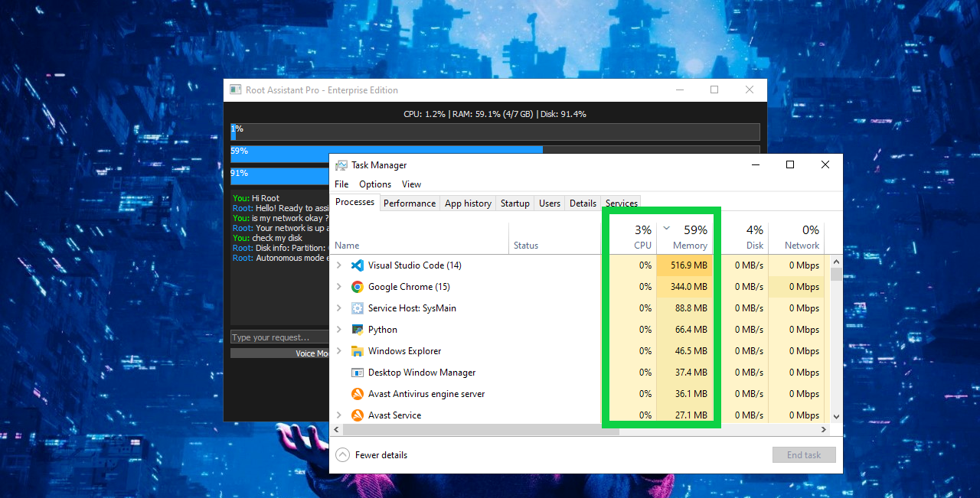Switch to the App history tab
Viewport: 980px width, 498px height.
[468, 203]
